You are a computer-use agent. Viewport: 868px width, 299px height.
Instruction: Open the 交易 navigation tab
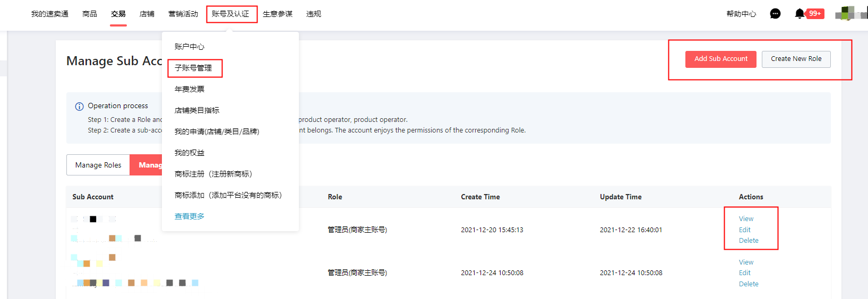(118, 14)
